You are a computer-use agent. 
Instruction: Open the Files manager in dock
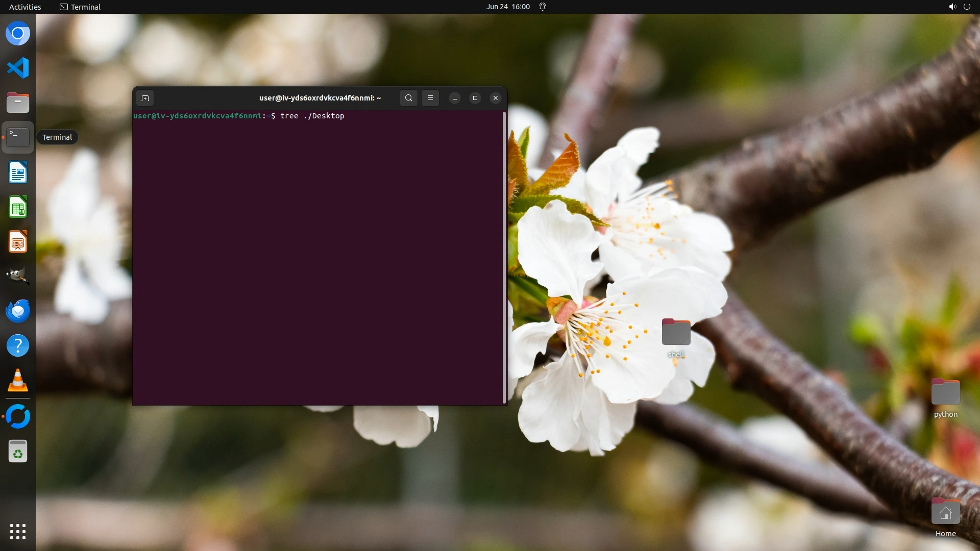pyautogui.click(x=18, y=103)
